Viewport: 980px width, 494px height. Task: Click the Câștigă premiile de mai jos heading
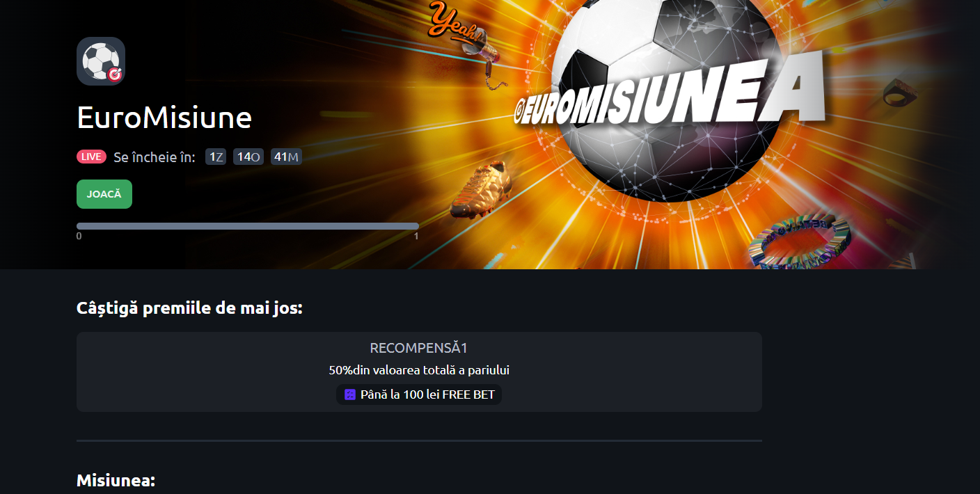point(189,308)
